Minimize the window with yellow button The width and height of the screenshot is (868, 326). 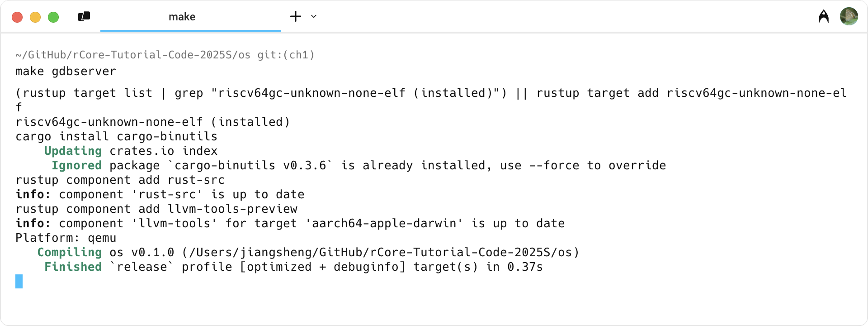tap(35, 17)
